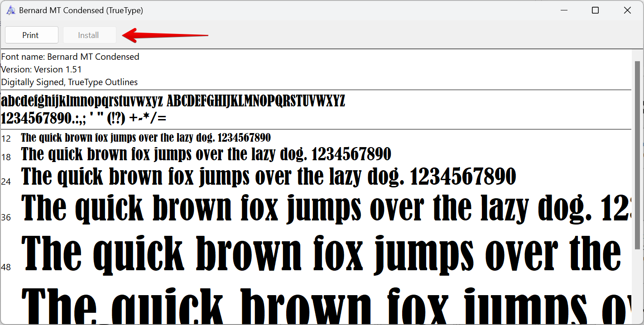This screenshot has width=644, height=325.
Task: Click the alphabet sample line 'abcdefghijklmnopqrstuvwxyz'
Action: pos(173,100)
